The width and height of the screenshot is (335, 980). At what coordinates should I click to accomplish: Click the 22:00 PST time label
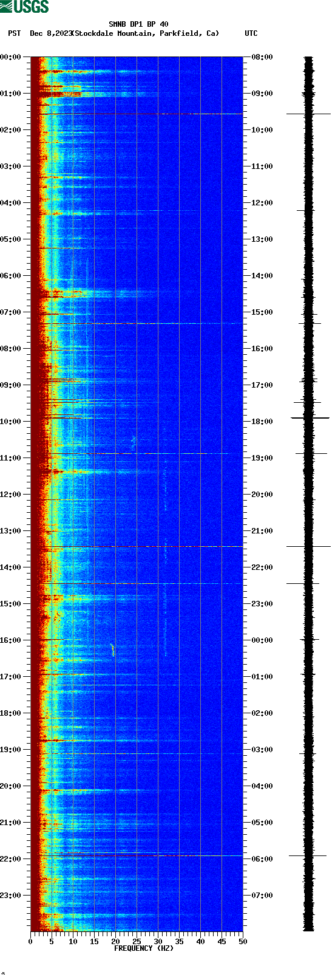(x=11, y=859)
